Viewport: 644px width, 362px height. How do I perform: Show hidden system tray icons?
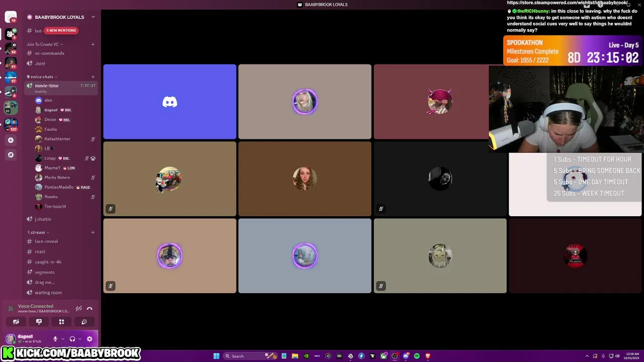click(x=587, y=356)
